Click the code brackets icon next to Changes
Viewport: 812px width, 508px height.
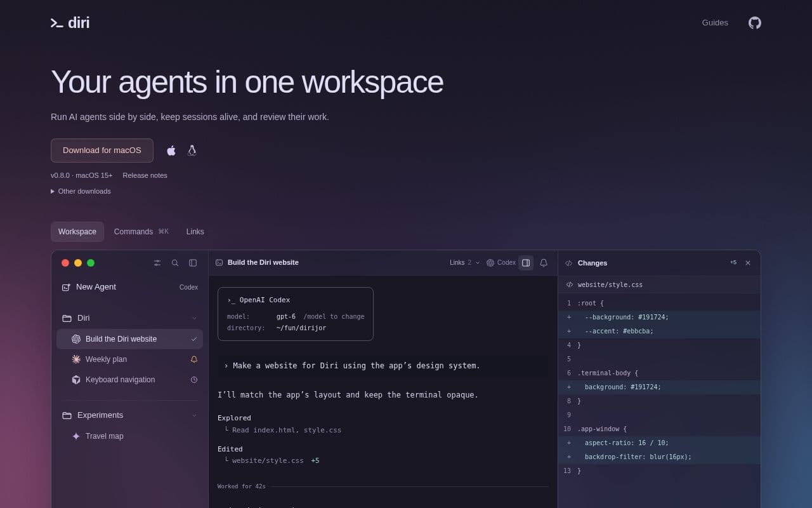569,263
